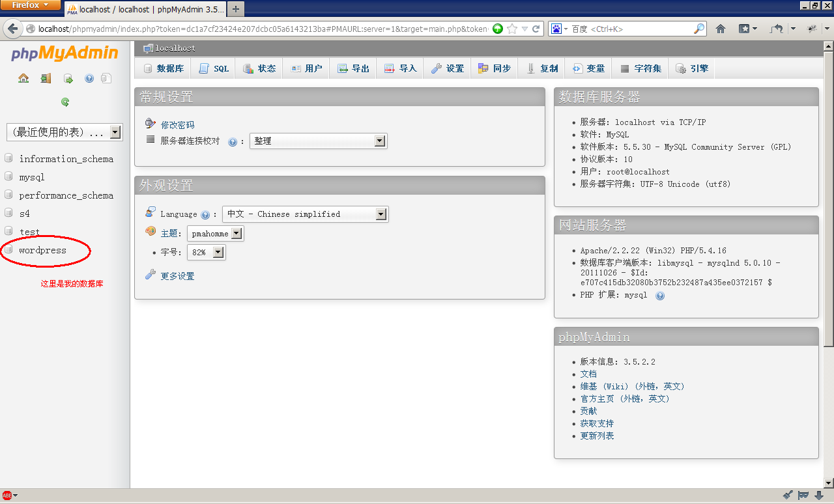Screen dimensions: 834x504
Task: Click the downloads arrow icon in status bar
Action: point(819,496)
